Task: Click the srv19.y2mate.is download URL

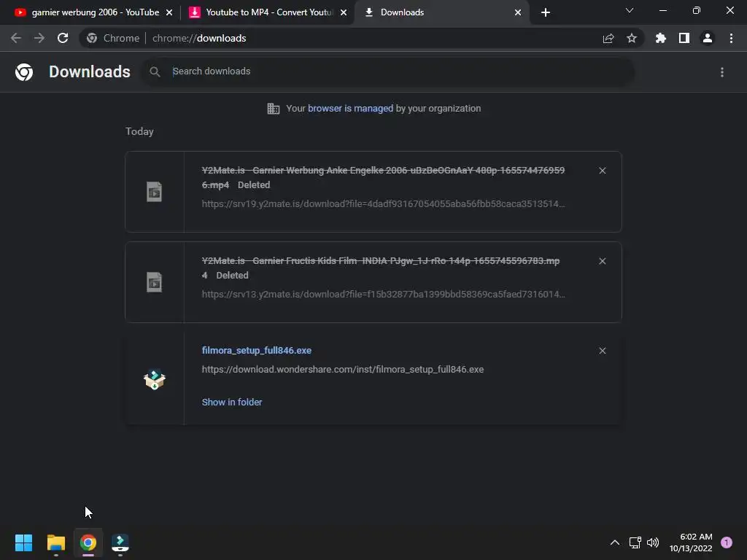Action: pyautogui.click(x=383, y=204)
